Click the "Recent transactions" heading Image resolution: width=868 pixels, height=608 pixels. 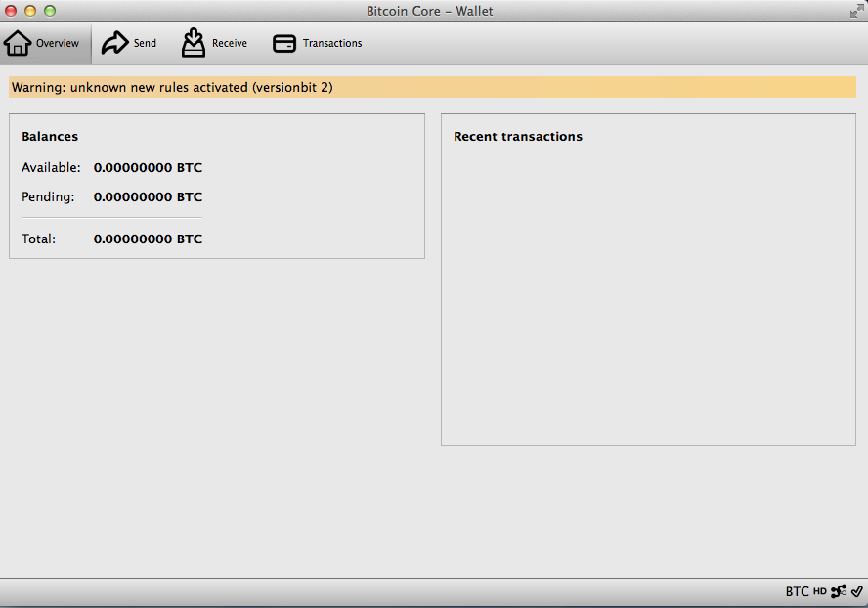coord(518,136)
